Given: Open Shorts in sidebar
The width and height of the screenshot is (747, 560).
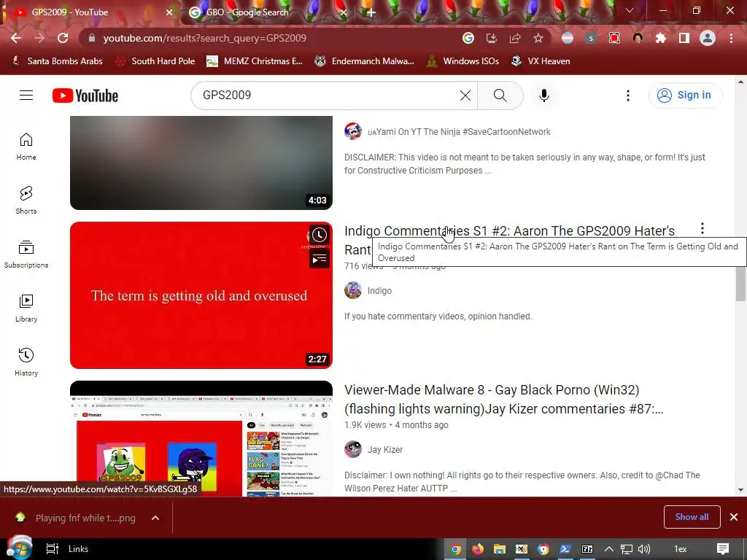Looking at the screenshot, I should pos(26,200).
